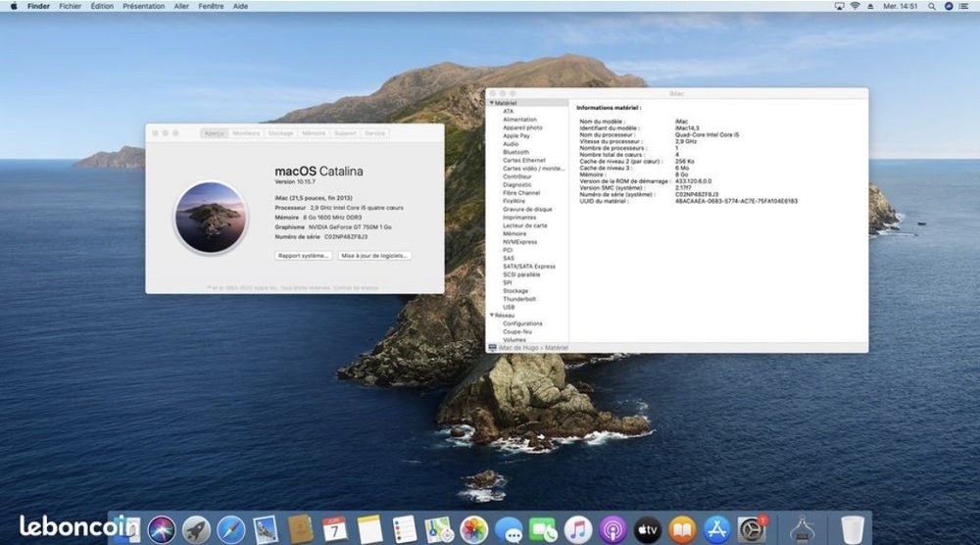Screen dimensions: 980x545
Task: Select Stockage in the hardware sidebar
Action: (515, 290)
